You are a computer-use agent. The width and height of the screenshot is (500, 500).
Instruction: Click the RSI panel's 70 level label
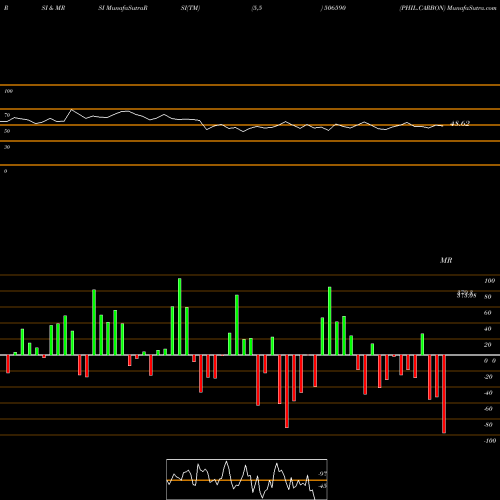coord(7,115)
